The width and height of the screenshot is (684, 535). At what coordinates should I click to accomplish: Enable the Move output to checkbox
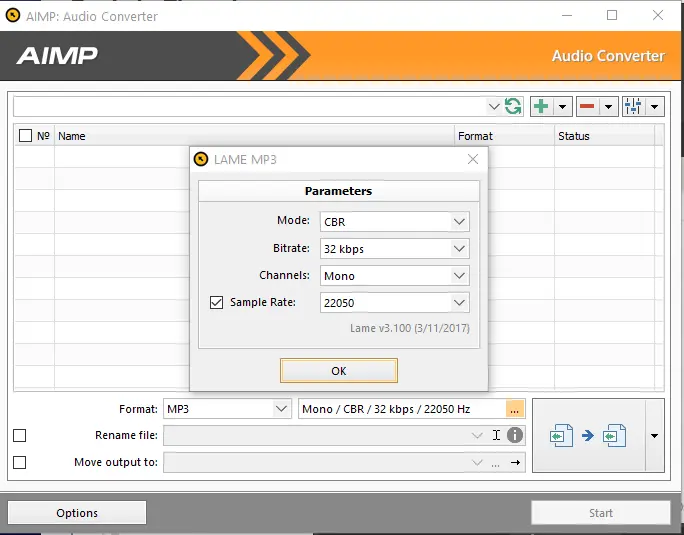[20, 462]
